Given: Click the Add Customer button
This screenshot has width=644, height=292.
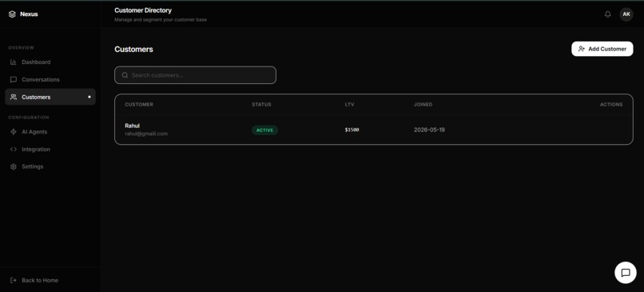Looking at the screenshot, I should pos(602,49).
